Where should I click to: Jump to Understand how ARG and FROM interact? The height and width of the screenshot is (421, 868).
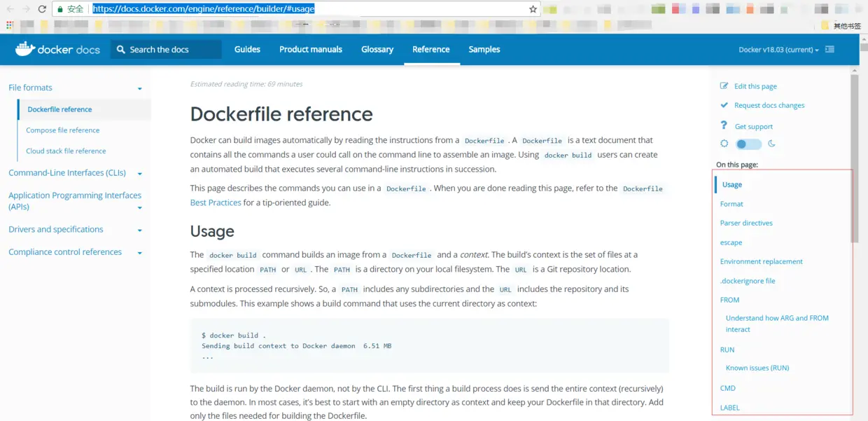pos(777,324)
